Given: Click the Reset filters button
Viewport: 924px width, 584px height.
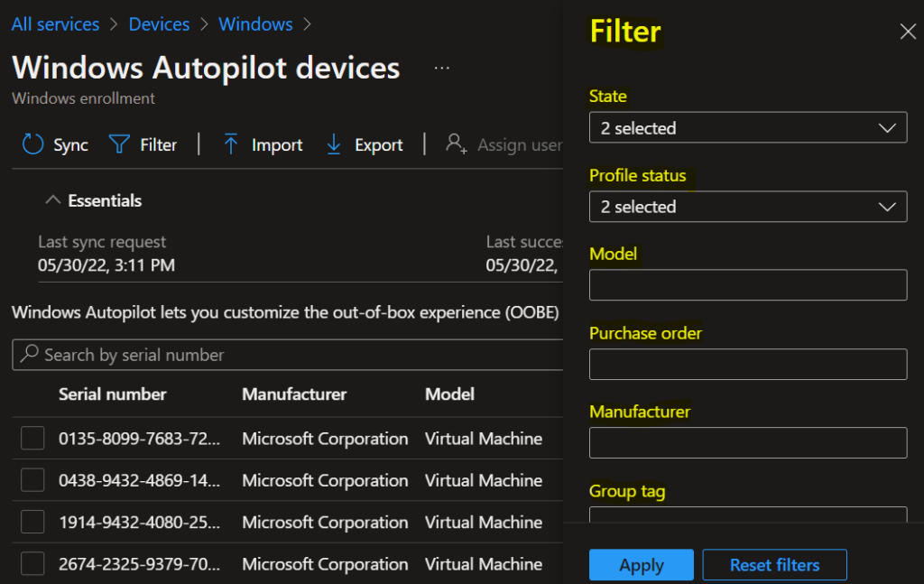Looking at the screenshot, I should 774,565.
